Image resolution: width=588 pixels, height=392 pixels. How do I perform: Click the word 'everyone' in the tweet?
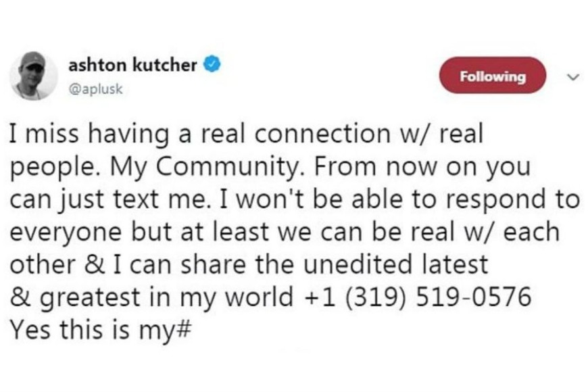pyautogui.click(x=56, y=231)
